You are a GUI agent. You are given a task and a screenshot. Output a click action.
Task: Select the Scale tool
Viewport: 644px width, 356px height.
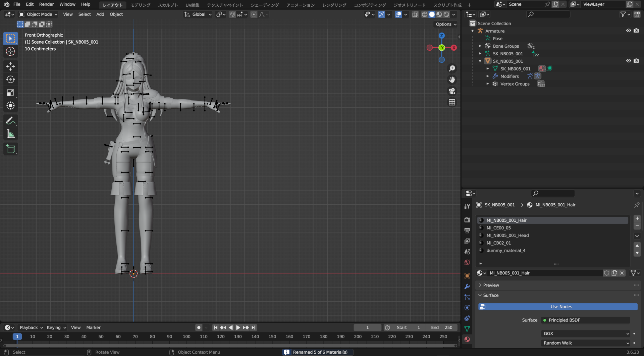tap(11, 93)
